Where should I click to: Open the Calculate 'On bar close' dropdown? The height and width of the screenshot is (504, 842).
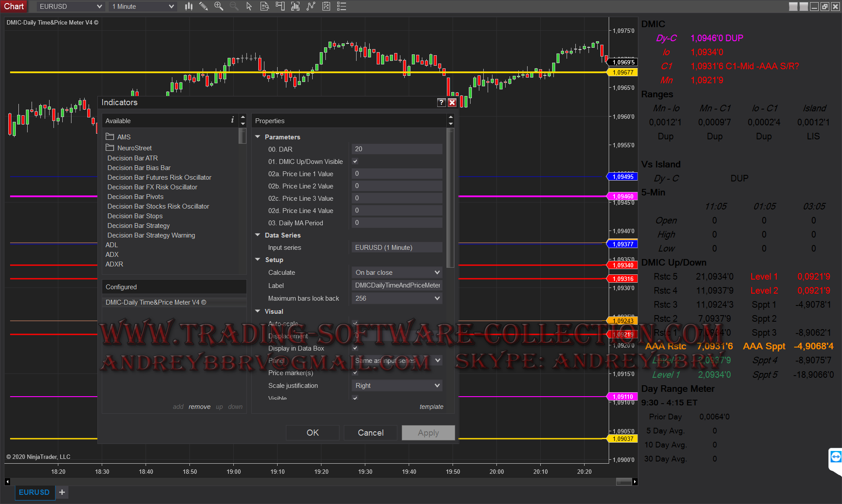click(397, 273)
